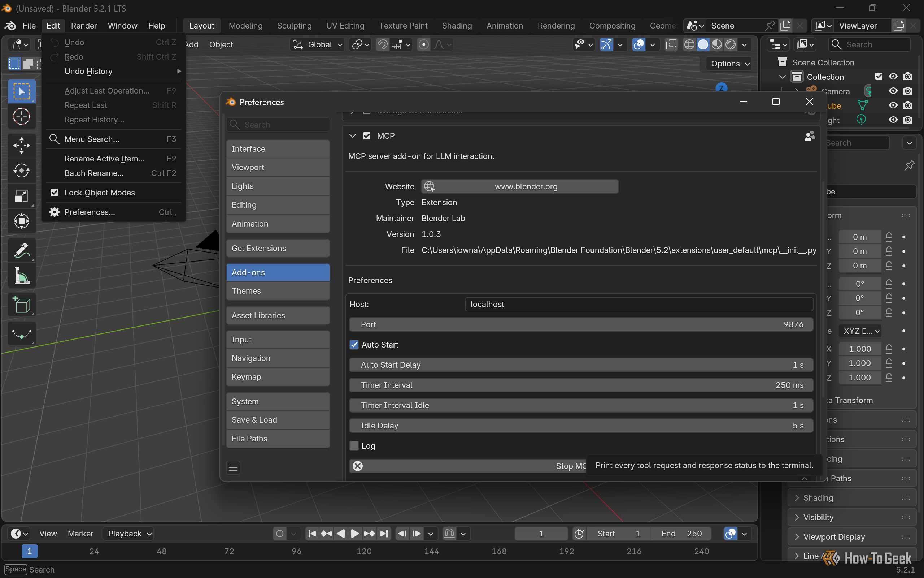Toggle Lock Object Modes checkbox
The height and width of the screenshot is (578, 924).
click(55, 193)
